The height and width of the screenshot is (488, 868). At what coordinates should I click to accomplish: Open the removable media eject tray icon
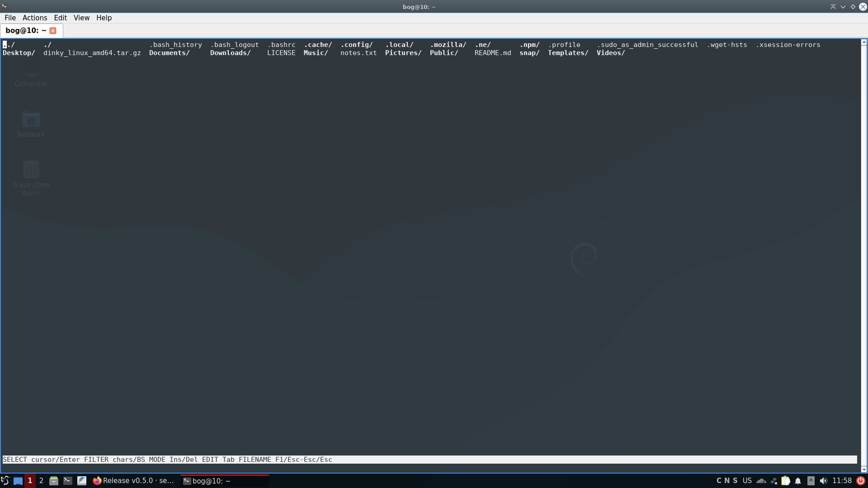[811, 481]
